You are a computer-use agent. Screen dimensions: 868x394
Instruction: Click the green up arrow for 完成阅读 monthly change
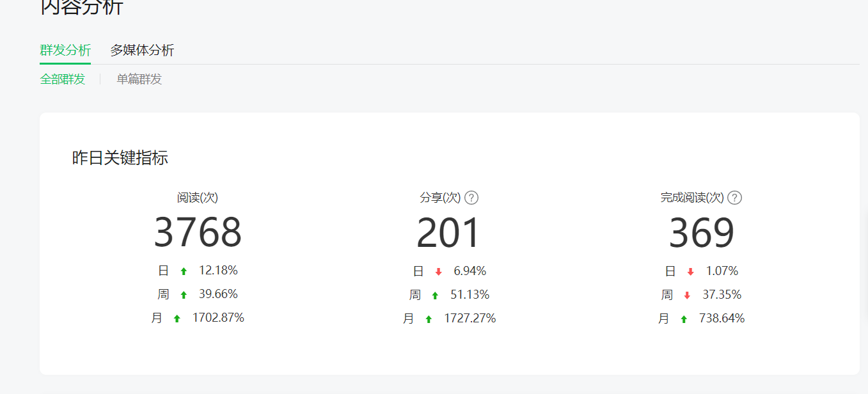684,319
